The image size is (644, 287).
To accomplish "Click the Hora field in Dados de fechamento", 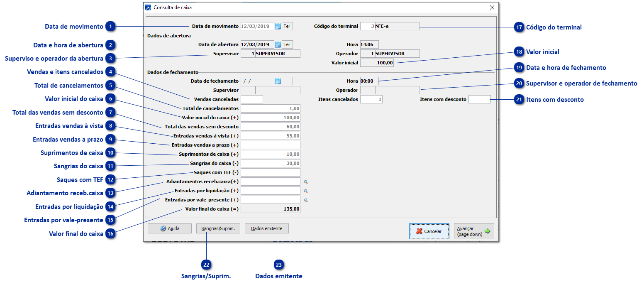I will [x=369, y=81].
